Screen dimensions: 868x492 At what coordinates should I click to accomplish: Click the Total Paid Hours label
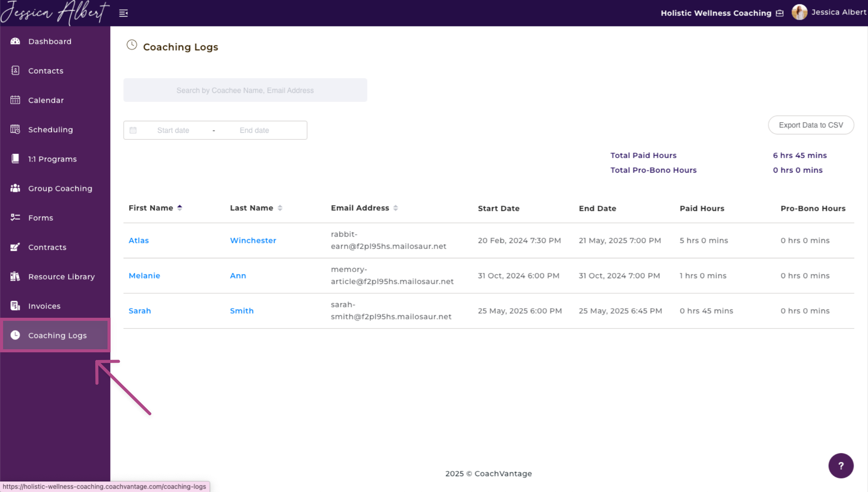click(643, 155)
